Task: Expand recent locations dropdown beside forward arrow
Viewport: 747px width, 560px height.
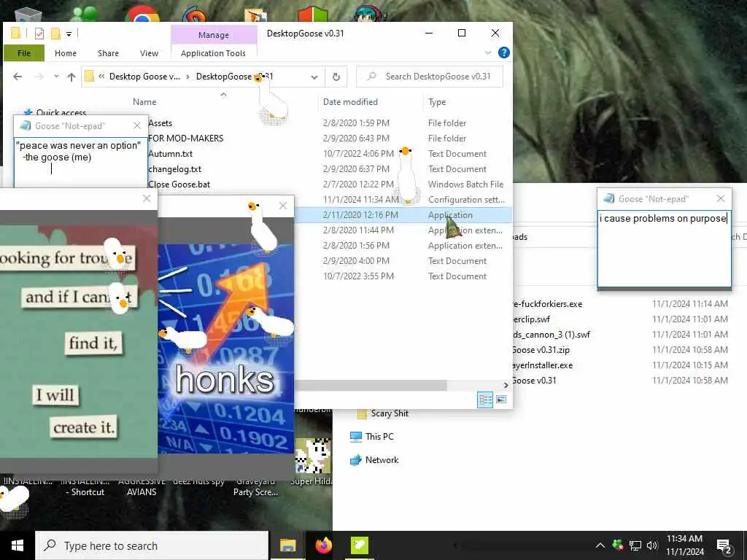Action: click(56, 76)
